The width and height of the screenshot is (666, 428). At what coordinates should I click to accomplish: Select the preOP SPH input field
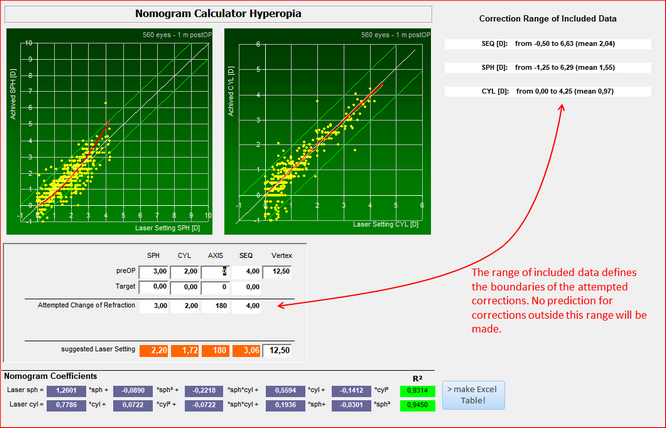[153, 271]
